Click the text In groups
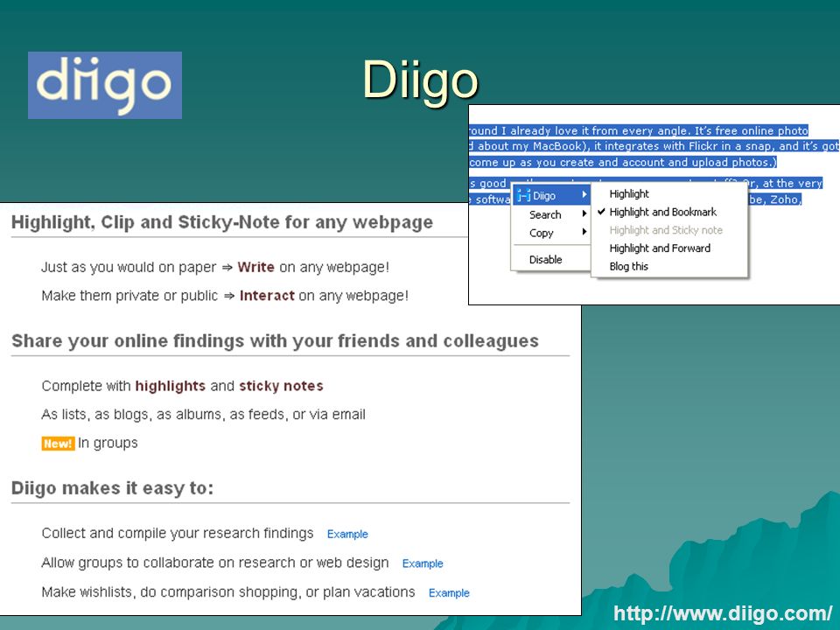 pos(108,444)
